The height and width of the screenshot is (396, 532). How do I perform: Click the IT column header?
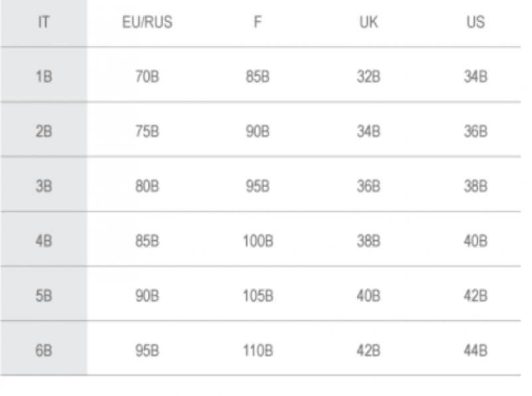(x=43, y=23)
